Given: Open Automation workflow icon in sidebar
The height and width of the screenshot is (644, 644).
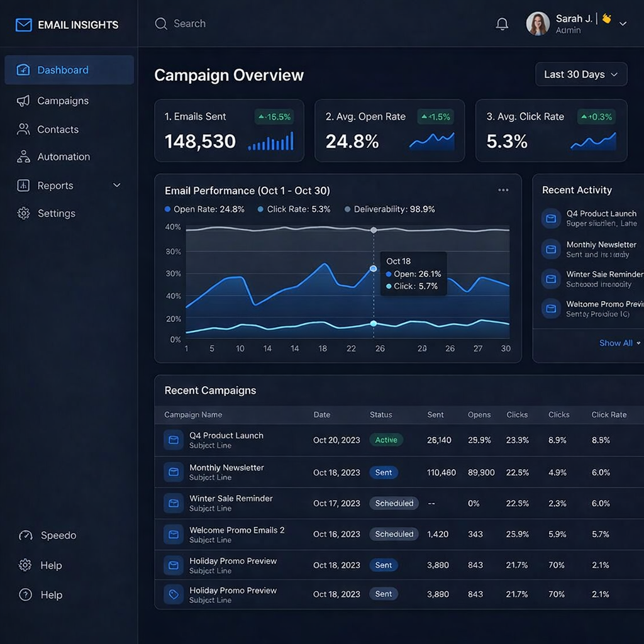Looking at the screenshot, I should [23, 157].
